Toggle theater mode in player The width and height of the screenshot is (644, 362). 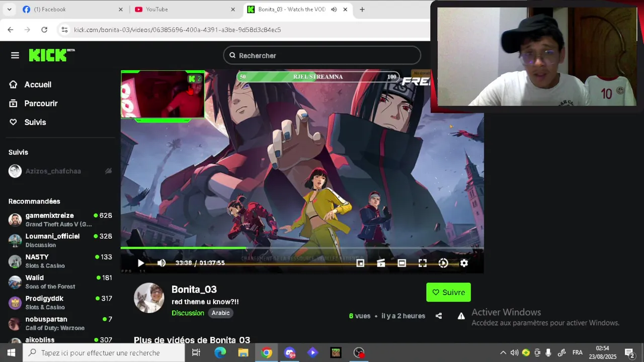(x=401, y=263)
